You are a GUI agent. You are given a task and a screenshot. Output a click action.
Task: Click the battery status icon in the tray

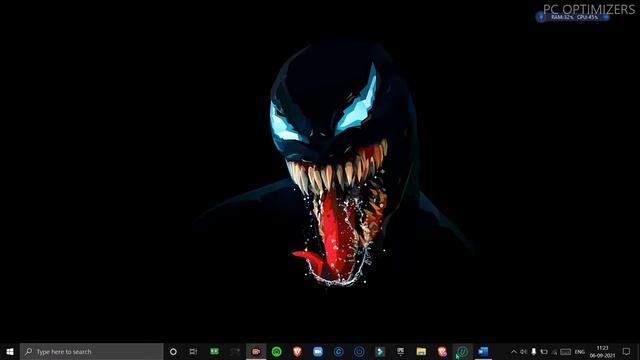[x=544, y=351]
